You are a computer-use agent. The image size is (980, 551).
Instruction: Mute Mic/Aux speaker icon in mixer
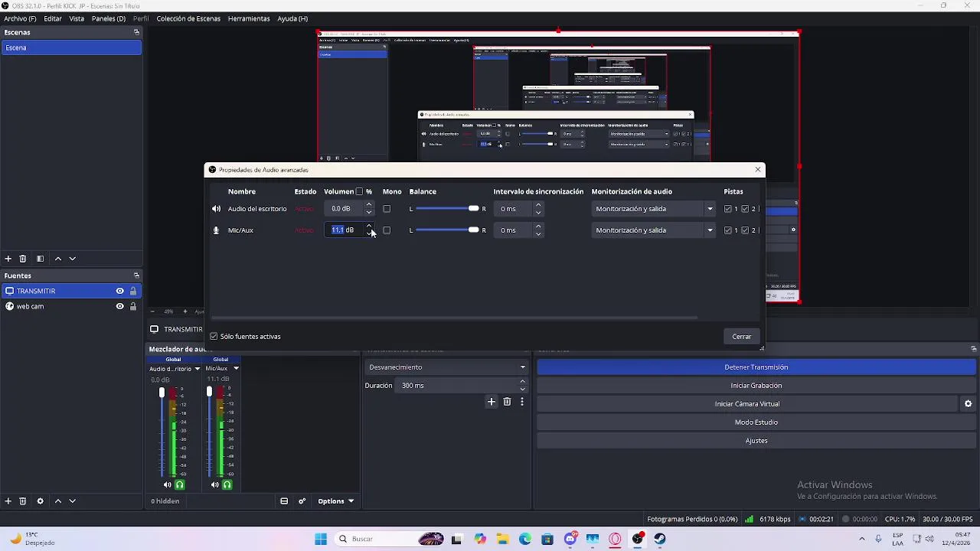click(x=215, y=484)
